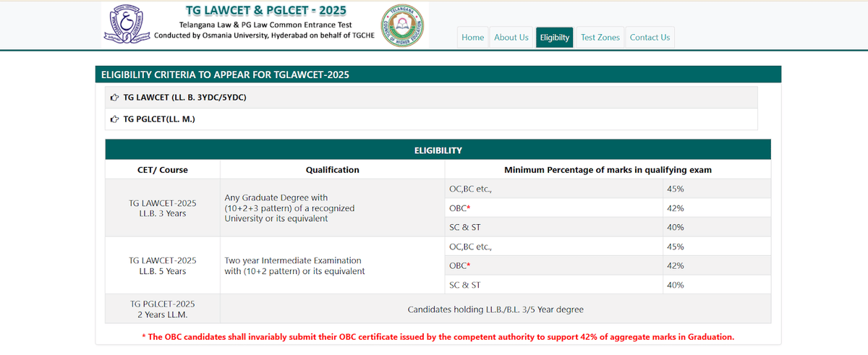Select the TG PGLCET-2025 2 Years LL.M. cell
Screen dimensions: 868x355
(163, 309)
